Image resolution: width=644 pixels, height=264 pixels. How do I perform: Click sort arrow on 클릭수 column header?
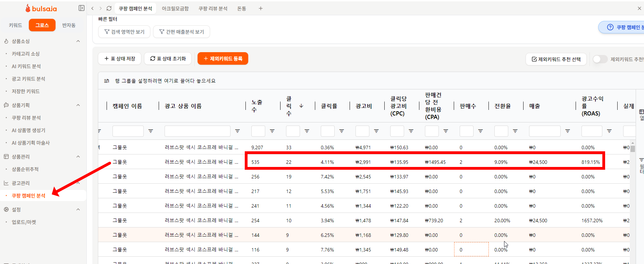[301, 106]
